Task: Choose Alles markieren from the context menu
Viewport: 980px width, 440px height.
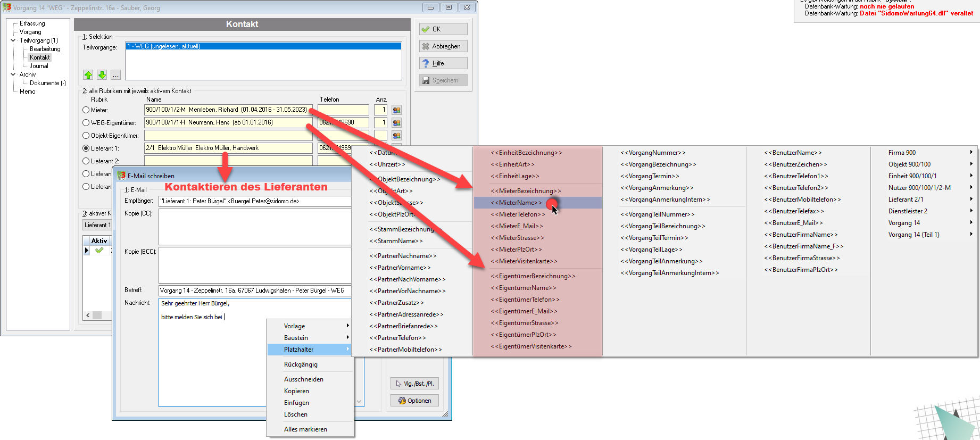Action: [310, 429]
